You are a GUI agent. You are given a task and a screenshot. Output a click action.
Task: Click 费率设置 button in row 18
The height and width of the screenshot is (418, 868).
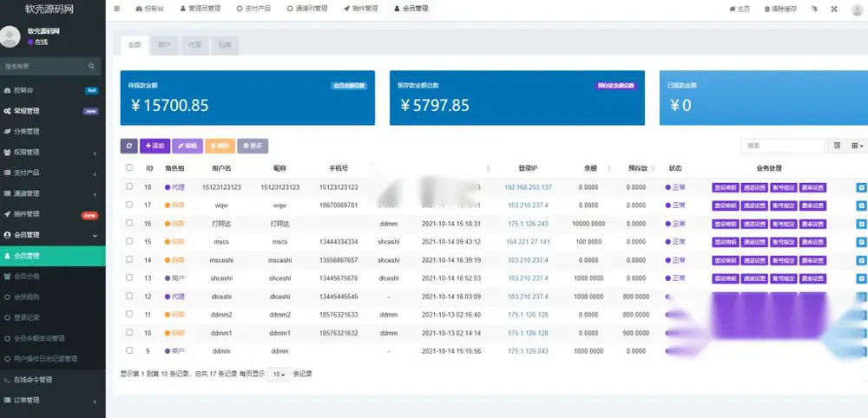click(x=812, y=187)
